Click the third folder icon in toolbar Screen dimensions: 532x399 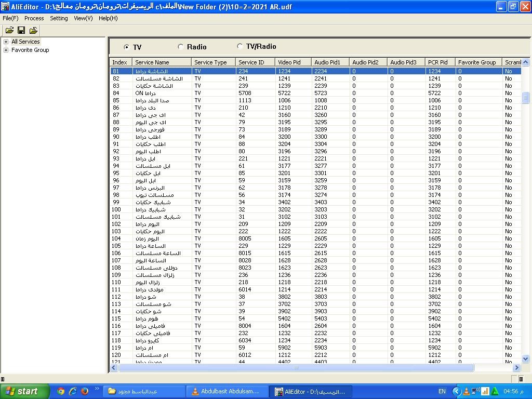pos(33,31)
